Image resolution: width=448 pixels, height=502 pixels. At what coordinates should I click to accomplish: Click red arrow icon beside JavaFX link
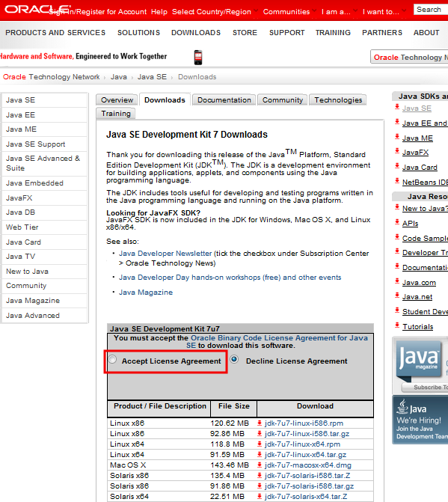pyautogui.click(x=397, y=151)
